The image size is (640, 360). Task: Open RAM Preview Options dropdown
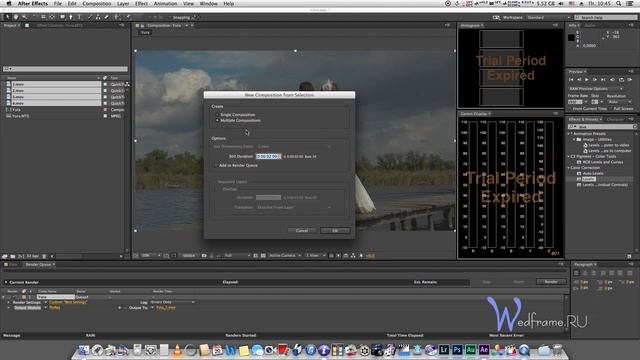tap(596, 89)
